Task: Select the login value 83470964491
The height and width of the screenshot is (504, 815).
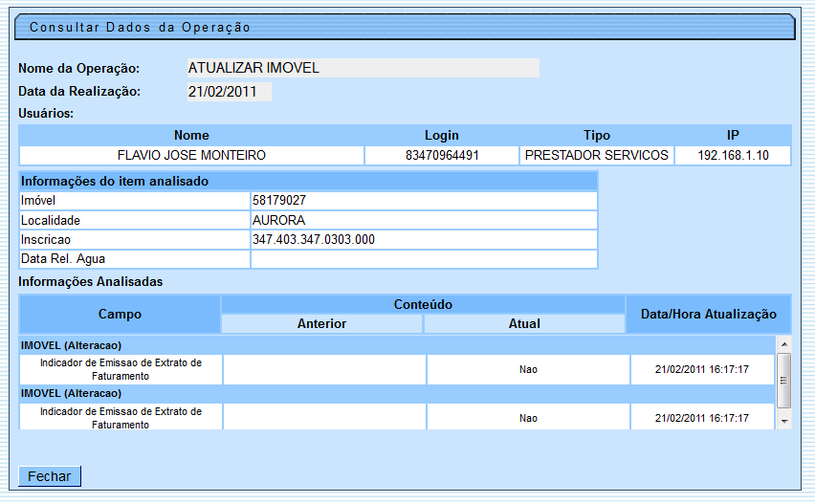Action: (x=441, y=155)
